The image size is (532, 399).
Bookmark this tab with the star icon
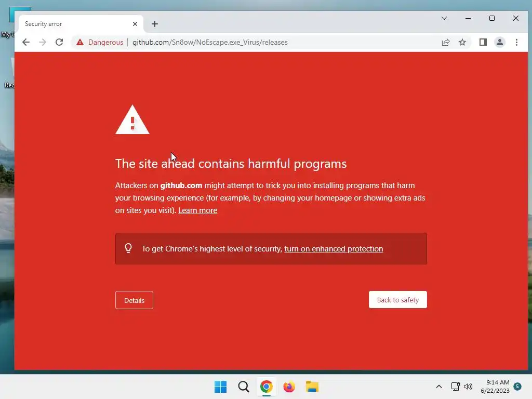pyautogui.click(x=462, y=42)
